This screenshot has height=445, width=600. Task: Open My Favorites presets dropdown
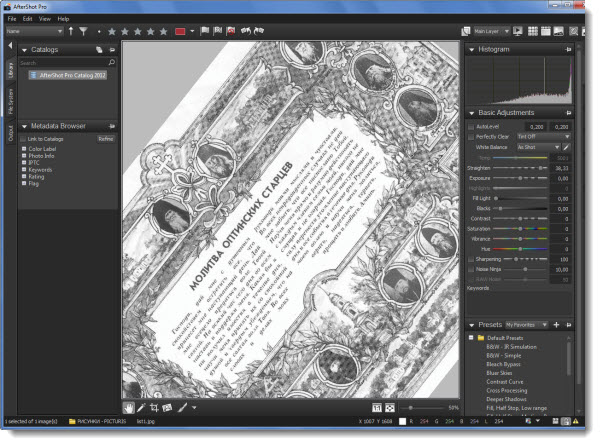click(x=527, y=325)
